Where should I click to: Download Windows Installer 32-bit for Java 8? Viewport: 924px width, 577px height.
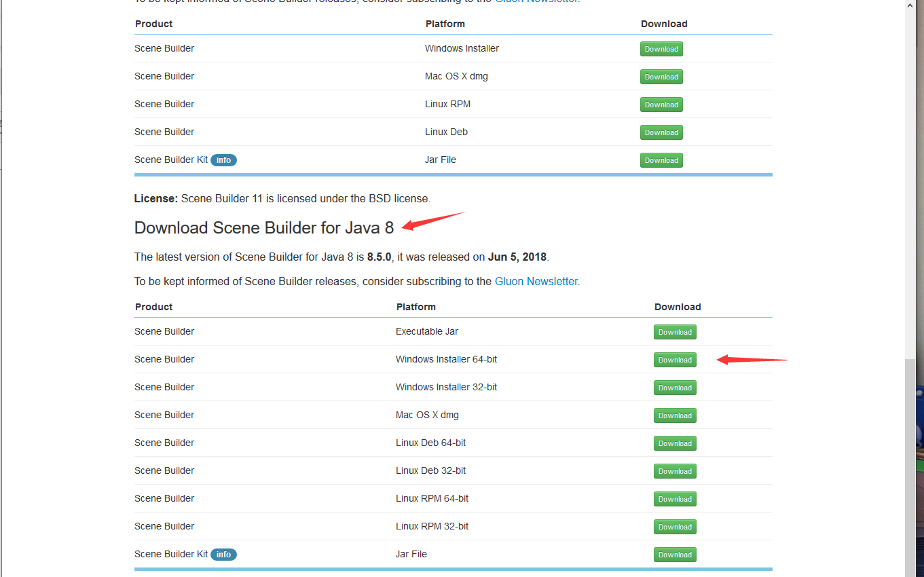674,387
